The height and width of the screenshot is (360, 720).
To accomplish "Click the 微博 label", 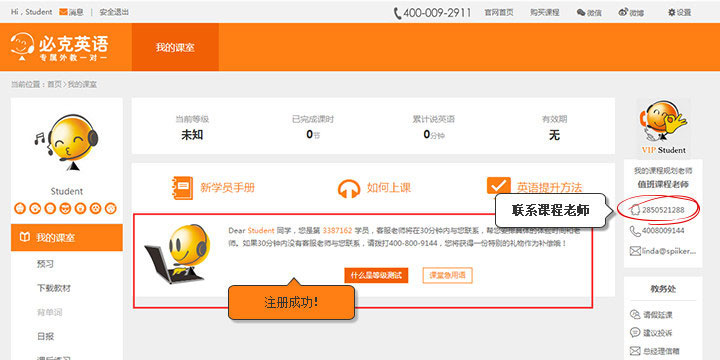I will tap(636, 13).
